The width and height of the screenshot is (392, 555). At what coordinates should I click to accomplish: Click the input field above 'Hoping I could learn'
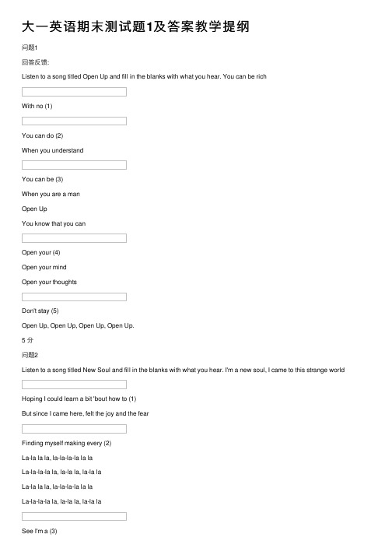(x=74, y=385)
